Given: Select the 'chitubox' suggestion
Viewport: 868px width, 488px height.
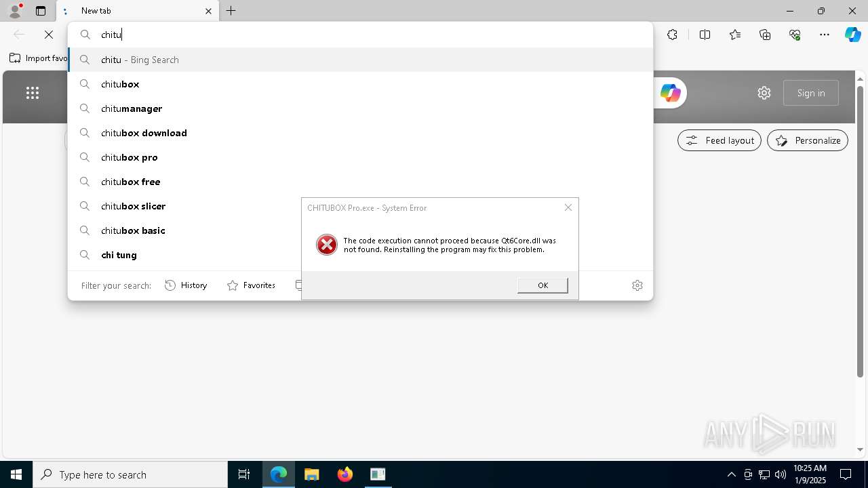Looking at the screenshot, I should (360, 84).
